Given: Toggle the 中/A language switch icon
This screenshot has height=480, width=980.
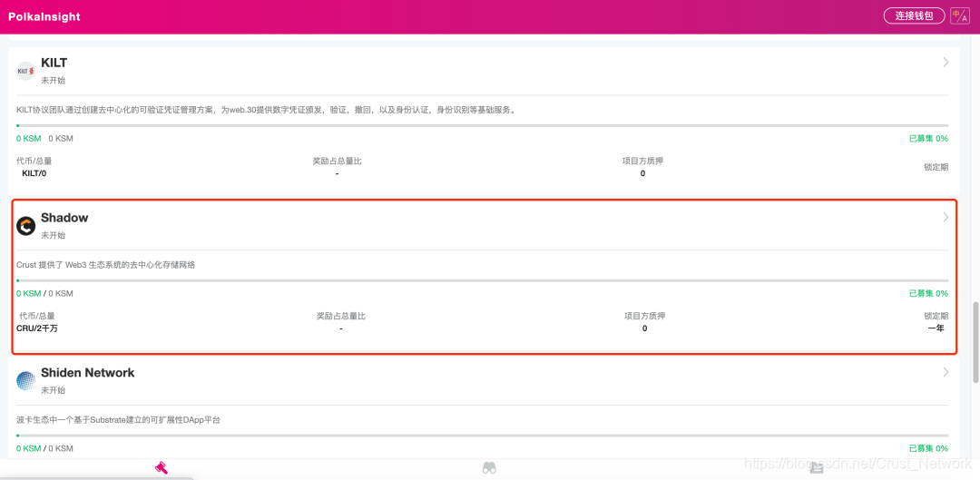Looking at the screenshot, I should [x=959, y=15].
